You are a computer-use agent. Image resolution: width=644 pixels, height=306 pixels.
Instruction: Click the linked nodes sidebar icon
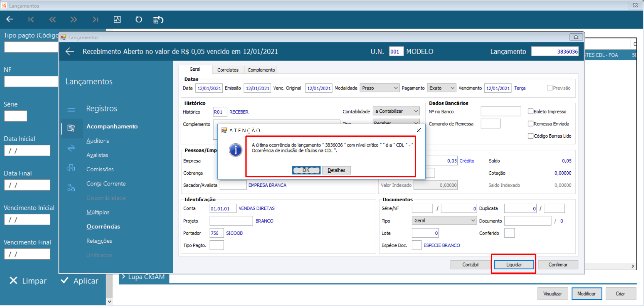point(71,188)
